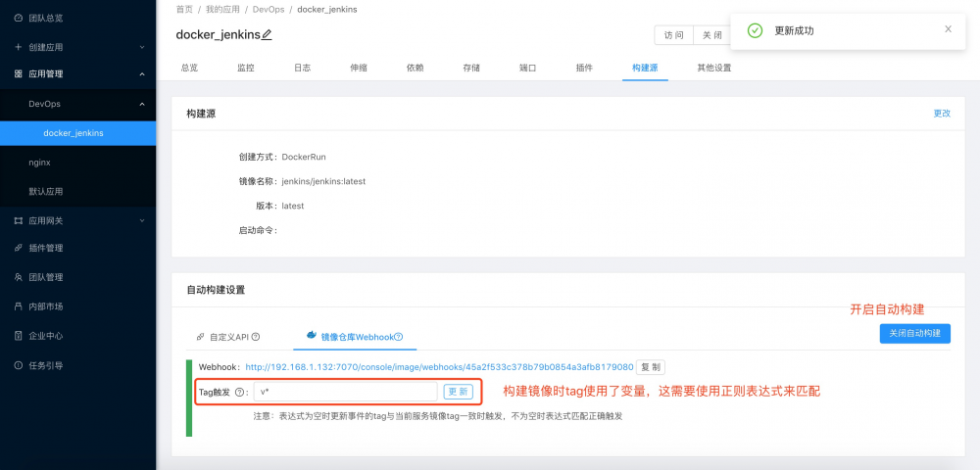Click the 访问 button
This screenshot has width=980, height=470.
pyautogui.click(x=674, y=35)
